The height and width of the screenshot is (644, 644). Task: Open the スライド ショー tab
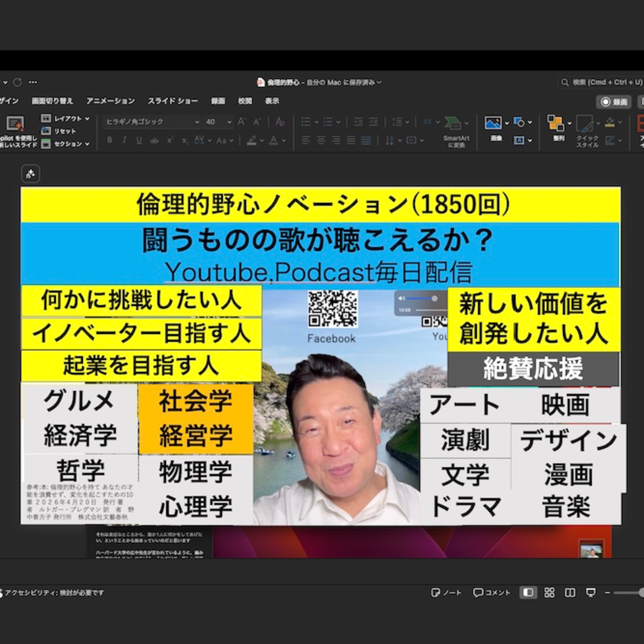pos(173,101)
